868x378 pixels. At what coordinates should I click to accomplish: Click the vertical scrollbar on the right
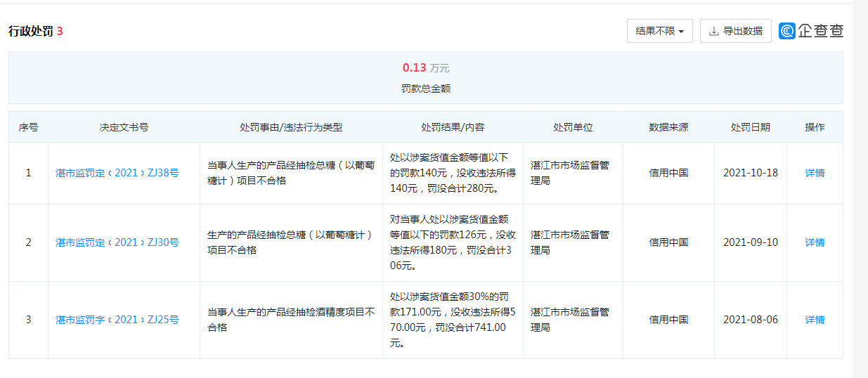(860, 189)
